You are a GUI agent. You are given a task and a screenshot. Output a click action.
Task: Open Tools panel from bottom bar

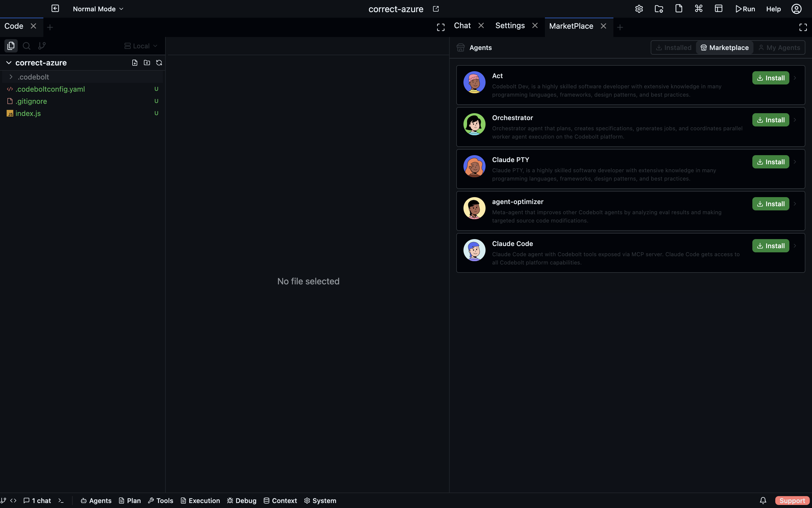(x=161, y=501)
